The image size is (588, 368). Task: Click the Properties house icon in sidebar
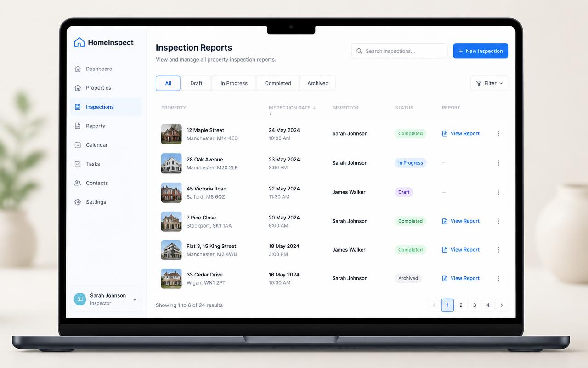(78, 88)
